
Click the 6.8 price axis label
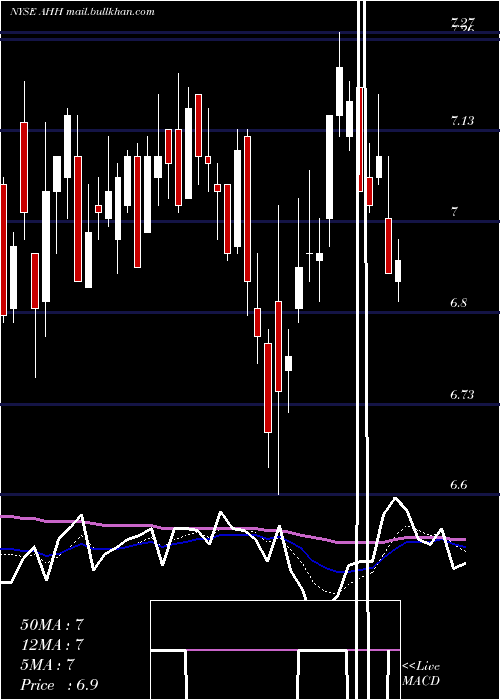click(x=458, y=303)
